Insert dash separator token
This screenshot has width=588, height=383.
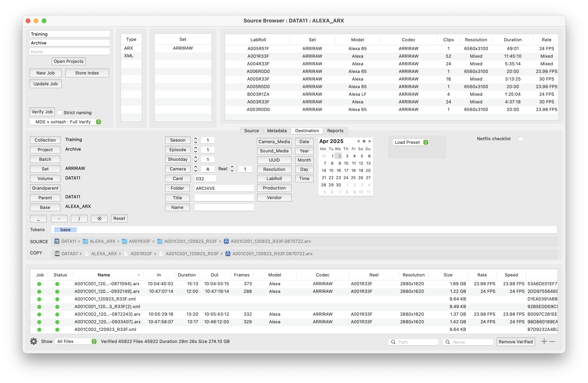point(59,218)
